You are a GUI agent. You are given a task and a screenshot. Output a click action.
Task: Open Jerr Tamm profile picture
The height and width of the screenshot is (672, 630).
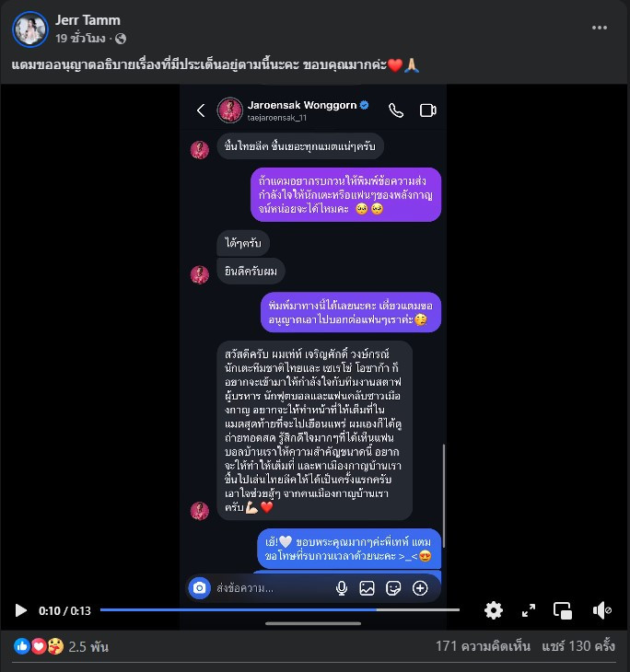30,29
